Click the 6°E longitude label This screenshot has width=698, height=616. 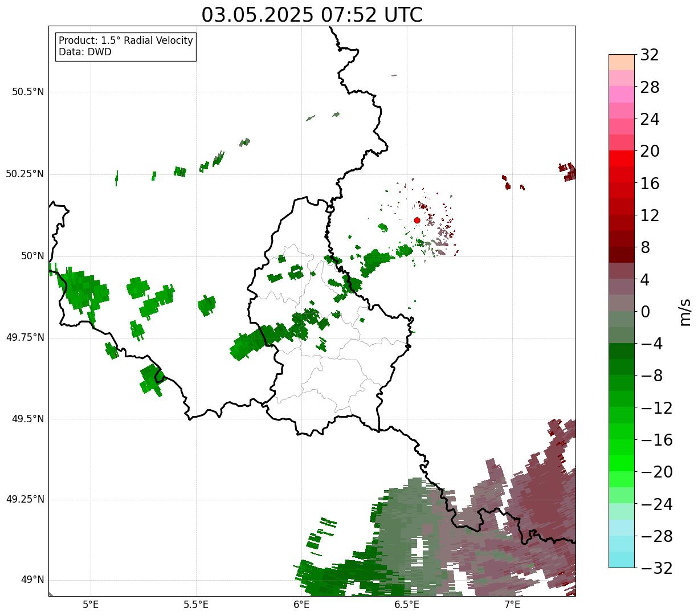tap(302, 605)
